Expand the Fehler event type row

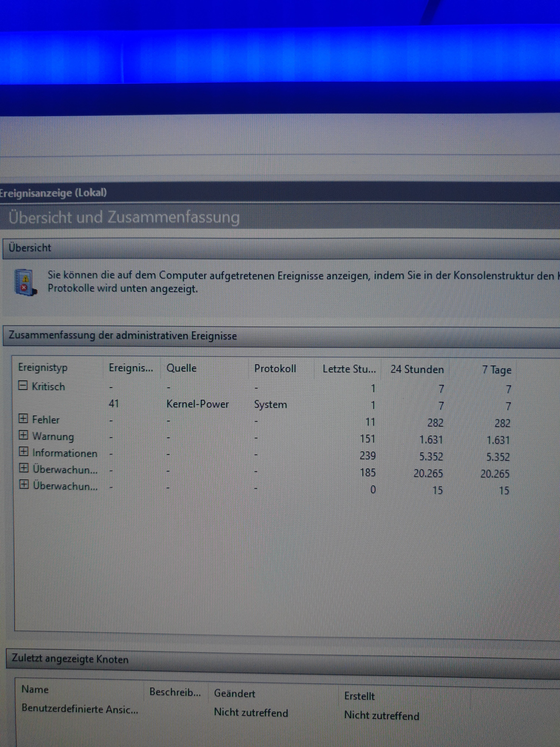23,419
